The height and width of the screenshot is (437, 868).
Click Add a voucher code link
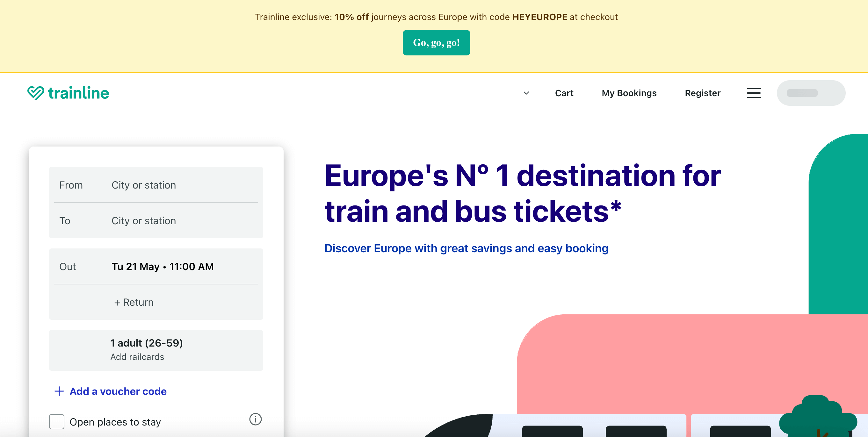(118, 391)
